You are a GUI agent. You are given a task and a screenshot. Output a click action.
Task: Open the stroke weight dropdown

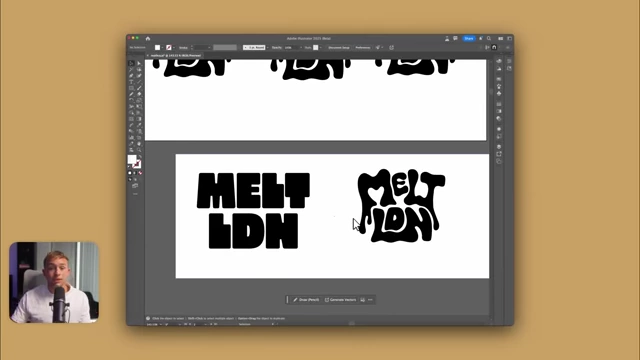pyautogui.click(x=209, y=48)
